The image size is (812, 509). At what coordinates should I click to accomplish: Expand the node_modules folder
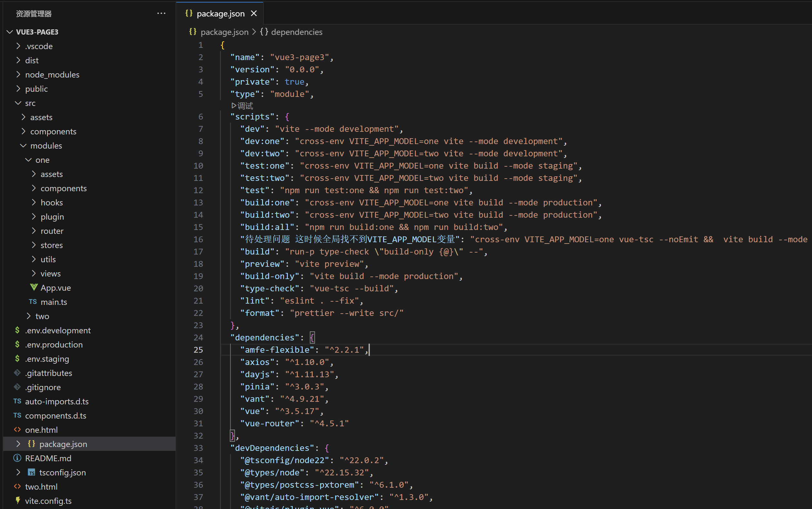pyautogui.click(x=18, y=74)
